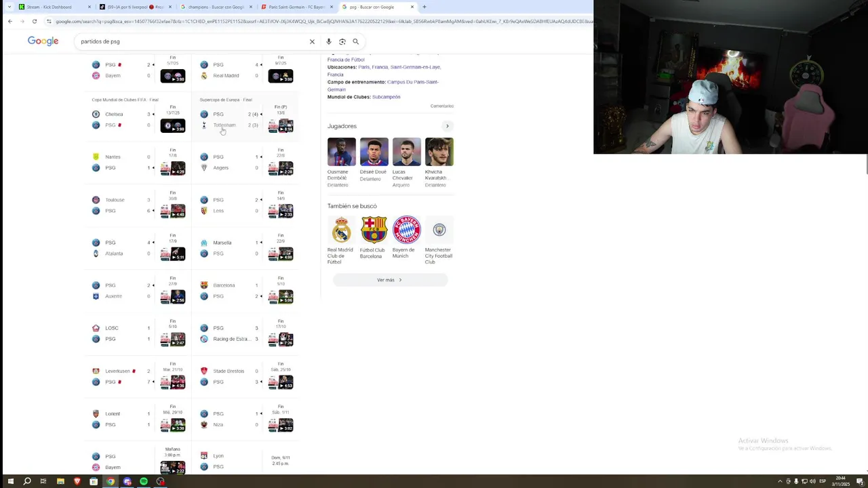Switch to the Stream - Kick Dashboard tab

(54, 7)
